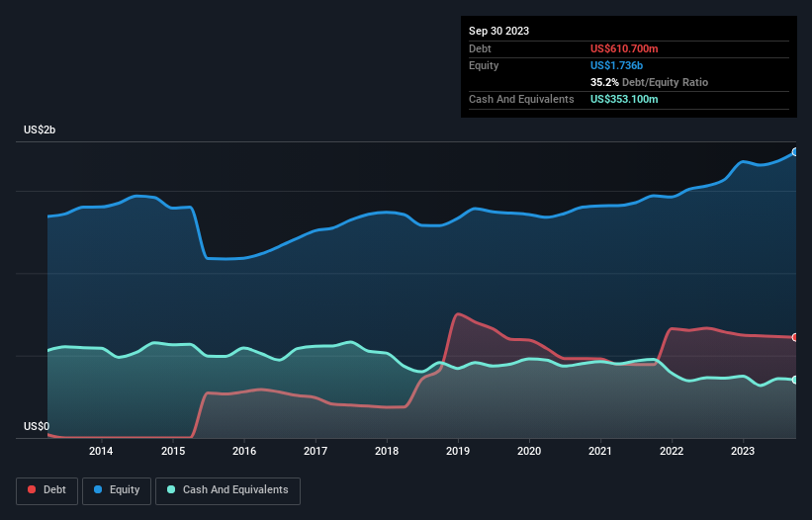Viewport: 812px width, 520px height.
Task: Click the US$0 y-axis label
Action: (37, 426)
